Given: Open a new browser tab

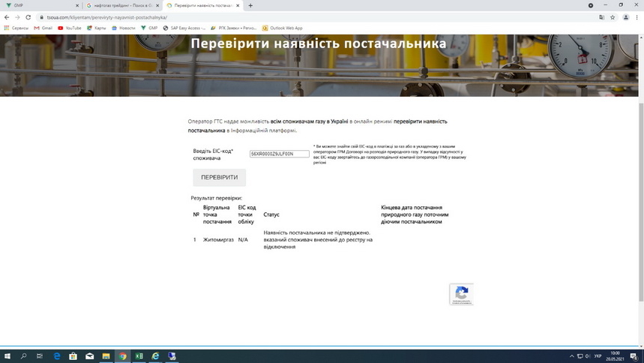Looking at the screenshot, I should click(x=250, y=5).
